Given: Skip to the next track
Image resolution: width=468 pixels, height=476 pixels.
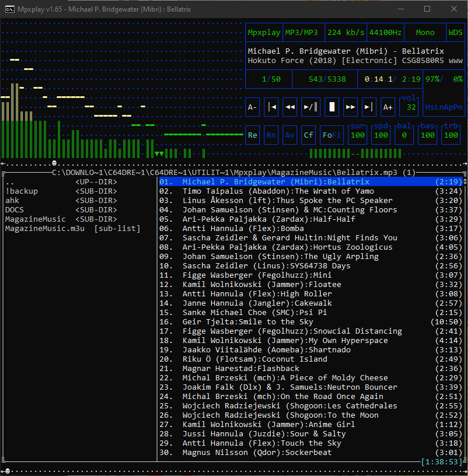Looking at the screenshot, I should click(369, 107).
